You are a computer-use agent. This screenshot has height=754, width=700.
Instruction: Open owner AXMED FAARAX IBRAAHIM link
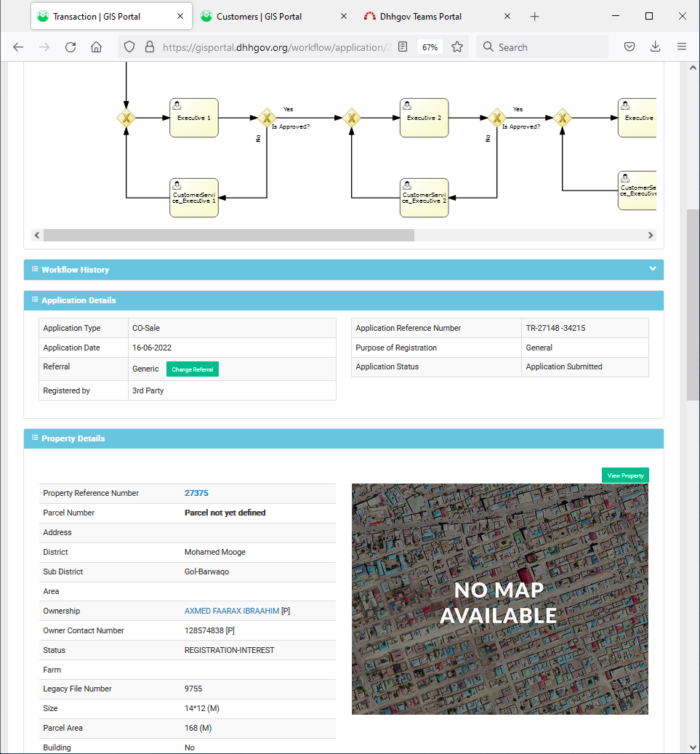232,611
